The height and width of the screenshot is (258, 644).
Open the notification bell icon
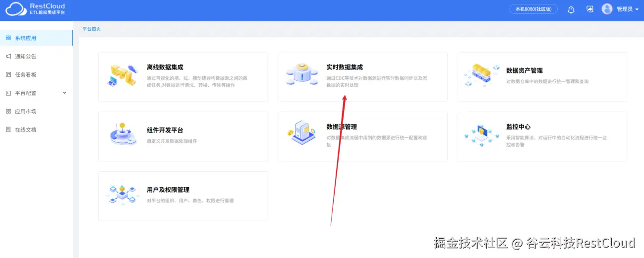(x=571, y=9)
